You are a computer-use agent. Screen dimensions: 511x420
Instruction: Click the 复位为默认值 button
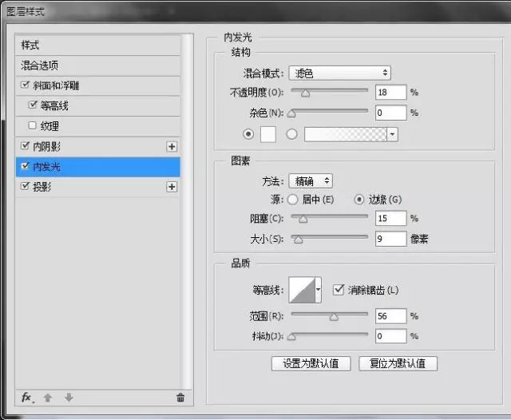398,363
